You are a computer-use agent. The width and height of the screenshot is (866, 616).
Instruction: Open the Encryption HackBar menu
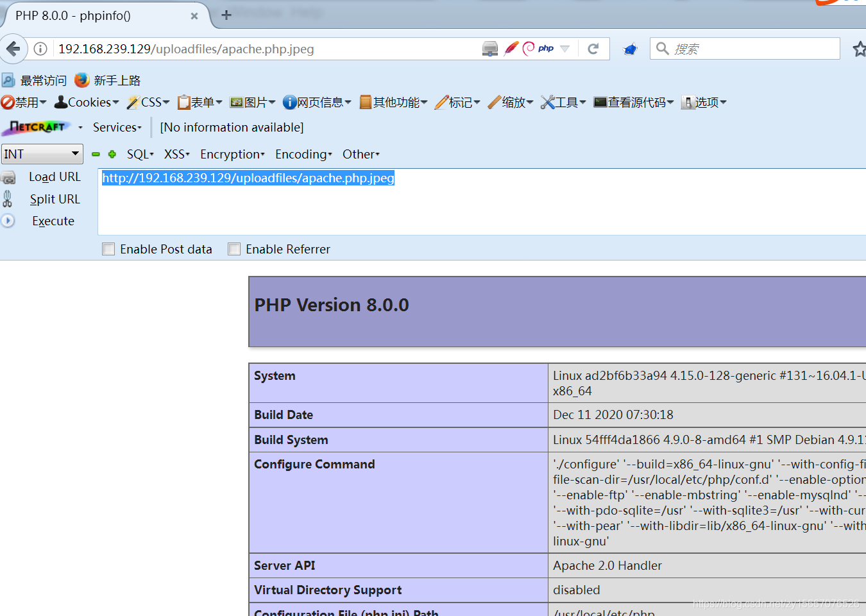(232, 154)
